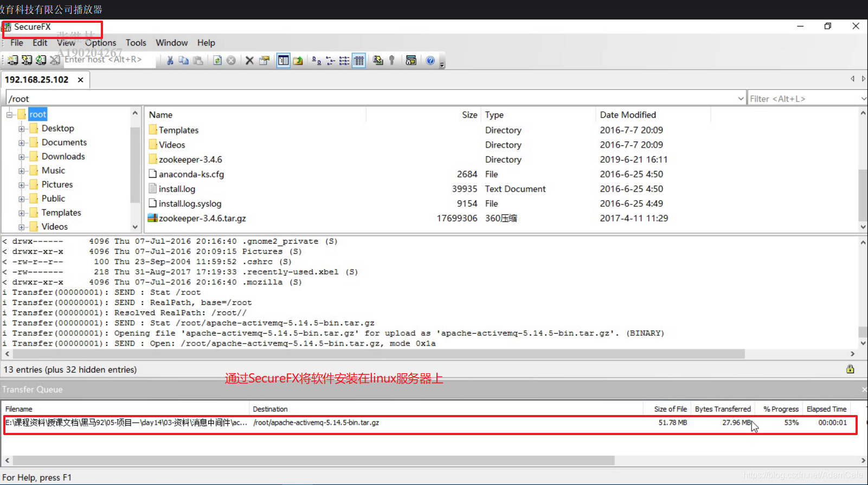Click the 53% transfer progress value

[x=791, y=423]
